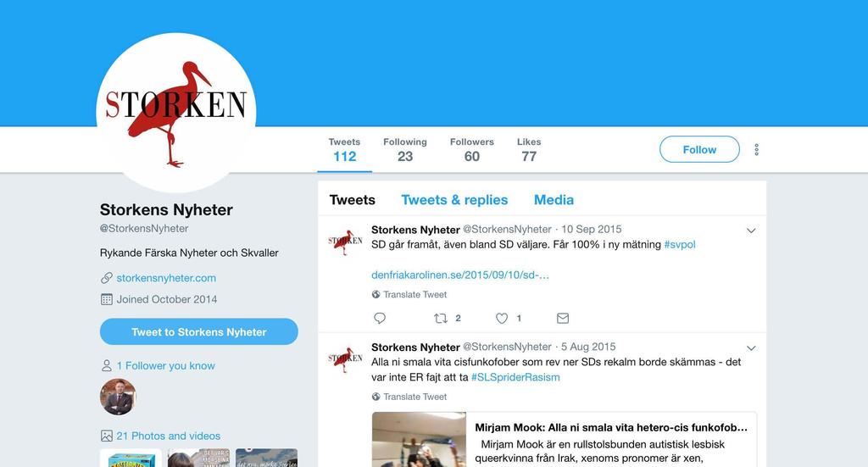Open the denfriakarolinen.se article link
The width and height of the screenshot is (868, 467).
460,275
